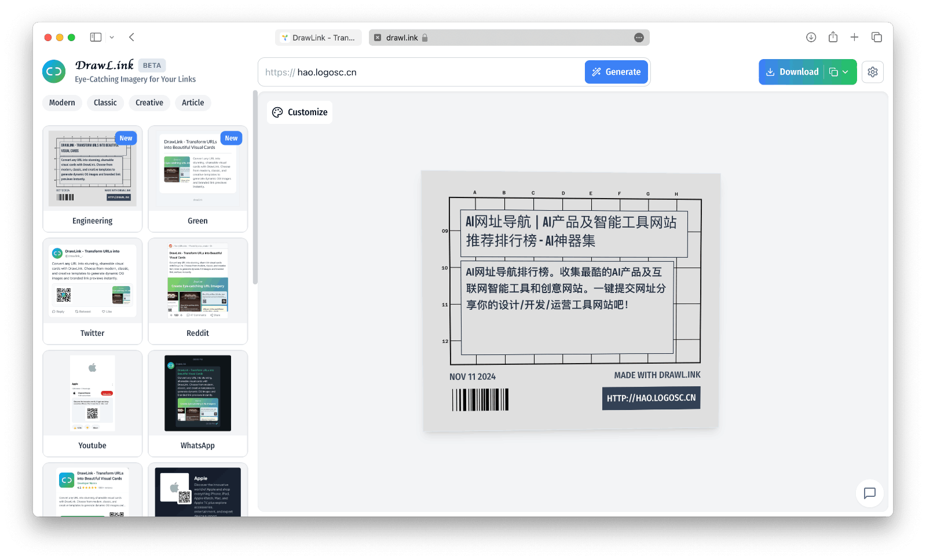Select the Modern category tab
Image resolution: width=926 pixels, height=560 pixels.
click(x=62, y=103)
